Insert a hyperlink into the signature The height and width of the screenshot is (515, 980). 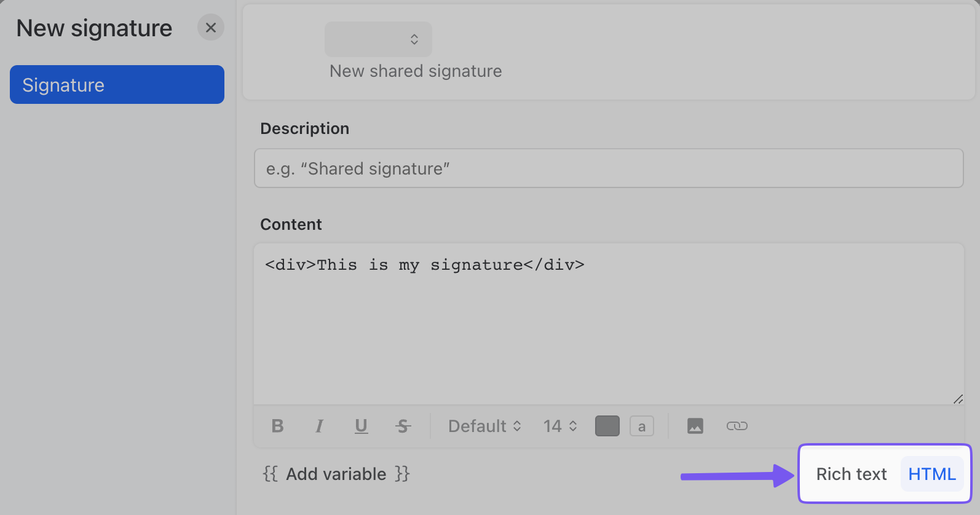[x=737, y=426]
